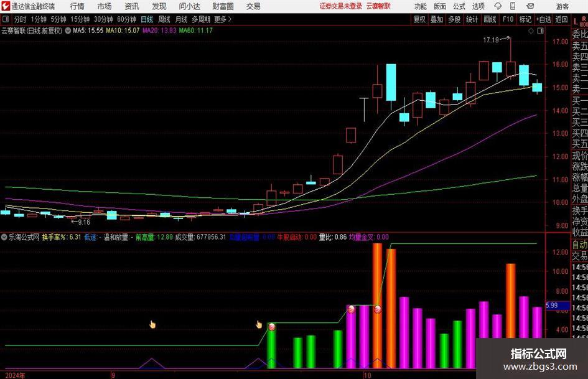The height and width of the screenshot is (379, 588).
Task: Switch to 月线 monthly period
Action: tap(181, 19)
